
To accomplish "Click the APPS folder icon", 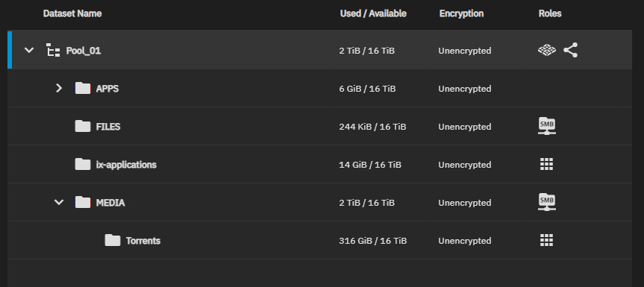I will (83, 88).
